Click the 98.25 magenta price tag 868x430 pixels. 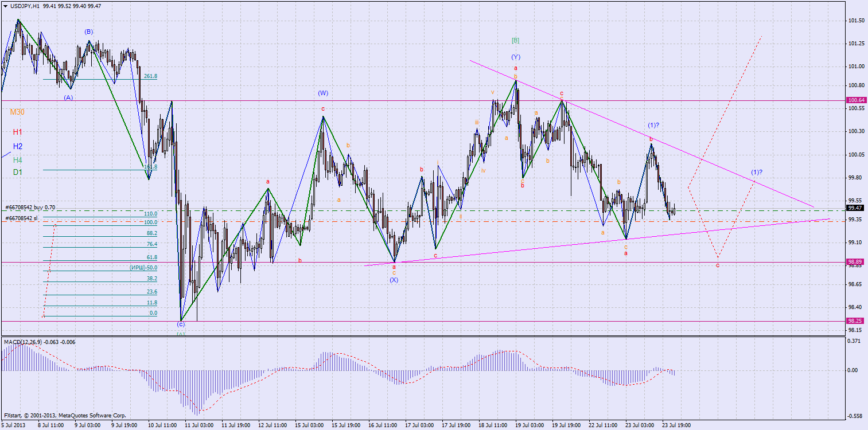click(x=855, y=321)
